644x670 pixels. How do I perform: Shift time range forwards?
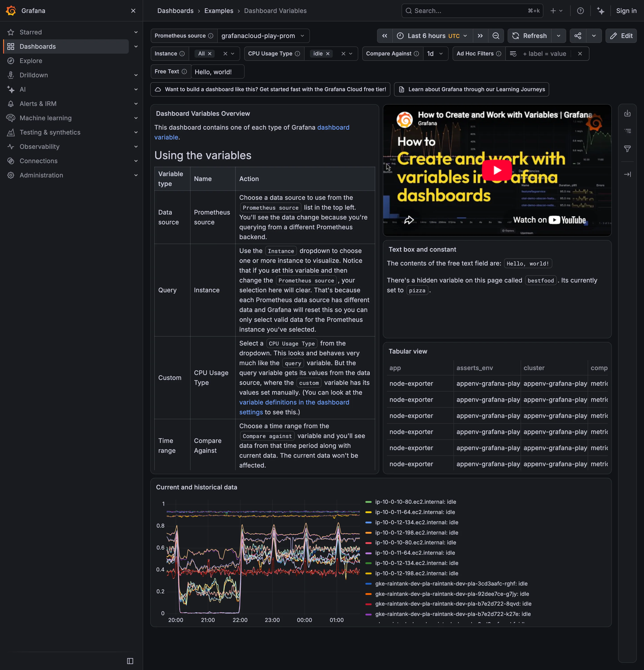[480, 36]
